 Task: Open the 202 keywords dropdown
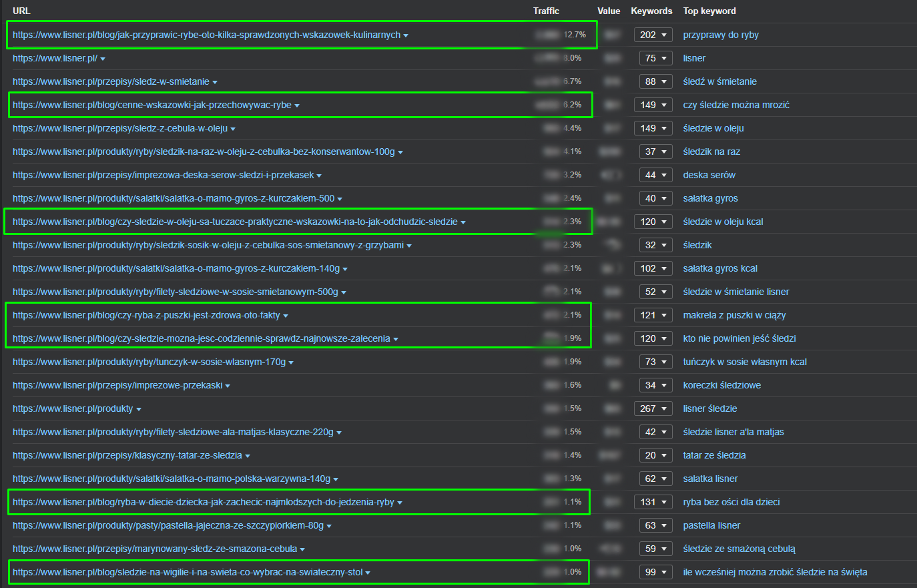653,35
